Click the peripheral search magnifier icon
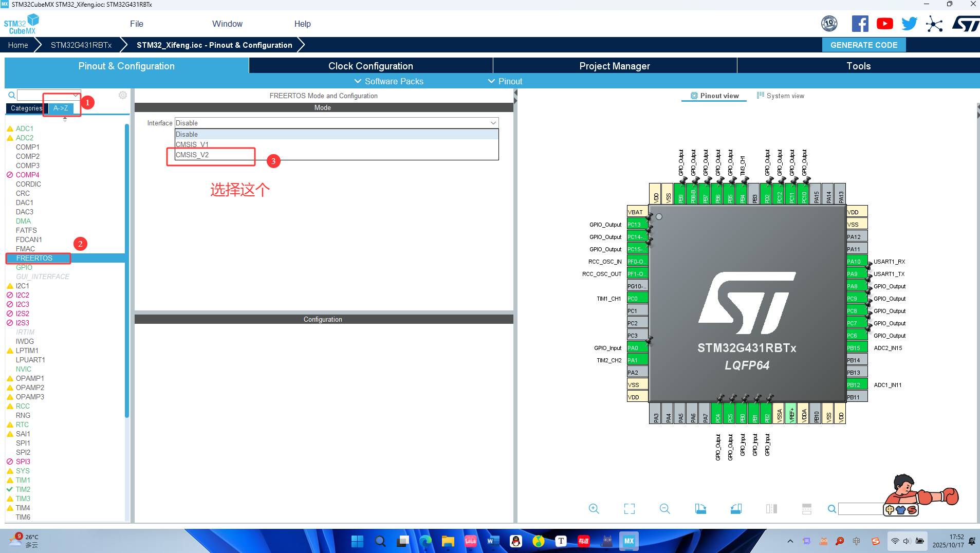The height and width of the screenshot is (553, 980). pos(11,95)
